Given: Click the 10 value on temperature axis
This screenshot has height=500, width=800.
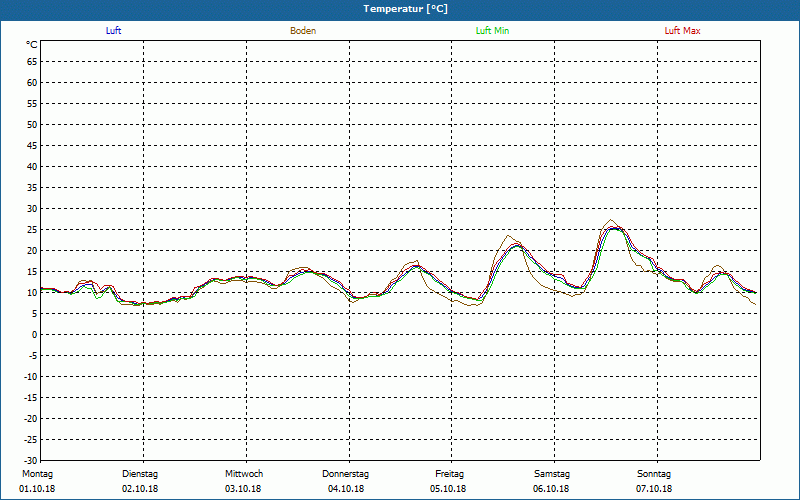Looking at the screenshot, I should [x=32, y=292].
